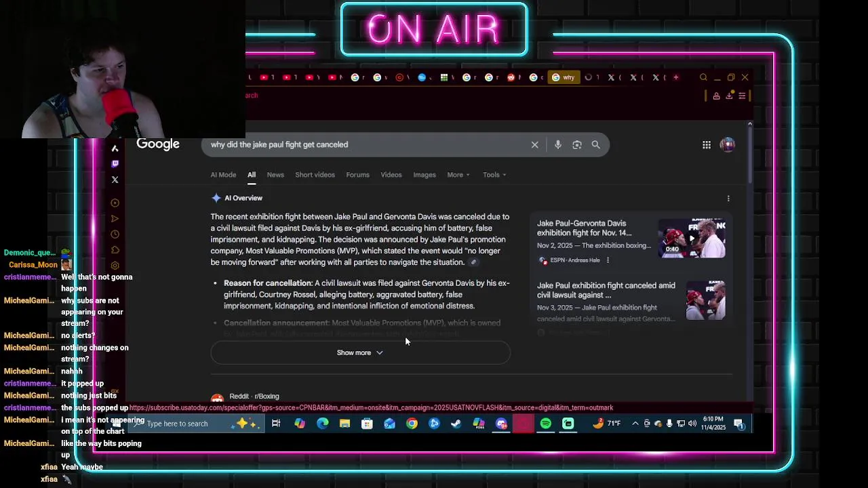868x488 pixels.
Task: Open the Flow send arrow sidebar icon
Action: click(x=115, y=218)
